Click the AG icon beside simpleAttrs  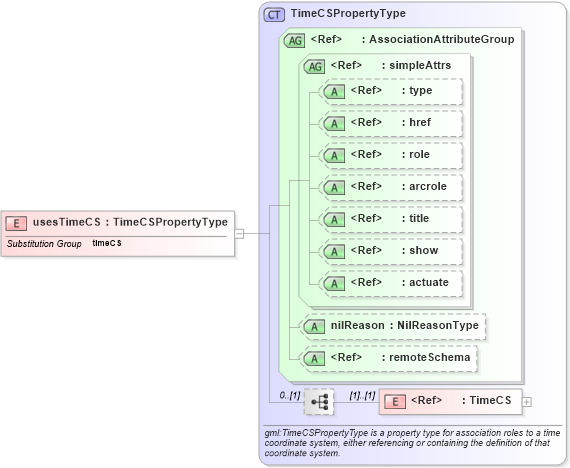click(x=314, y=67)
